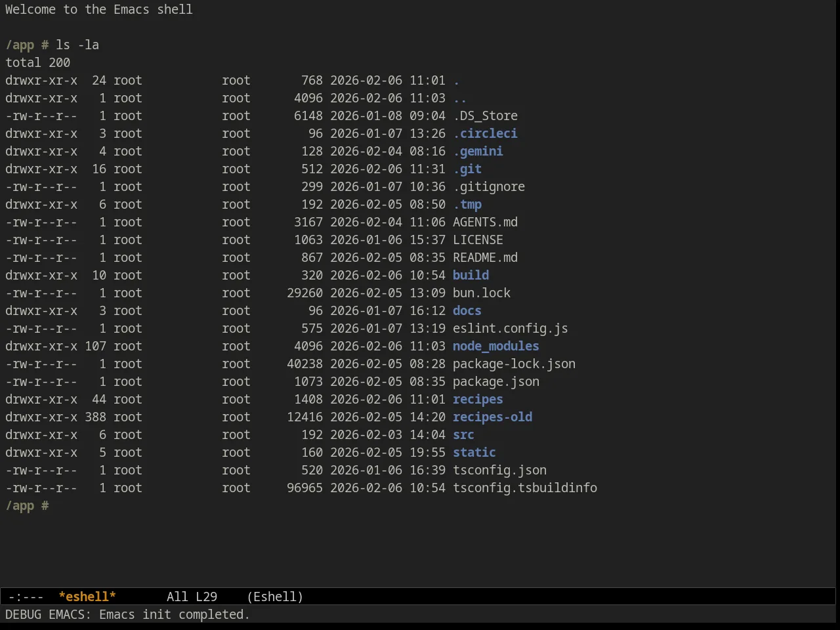Image resolution: width=840 pixels, height=630 pixels.
Task: Click the *eshell* buffer name in mode line
Action: [x=87, y=597]
